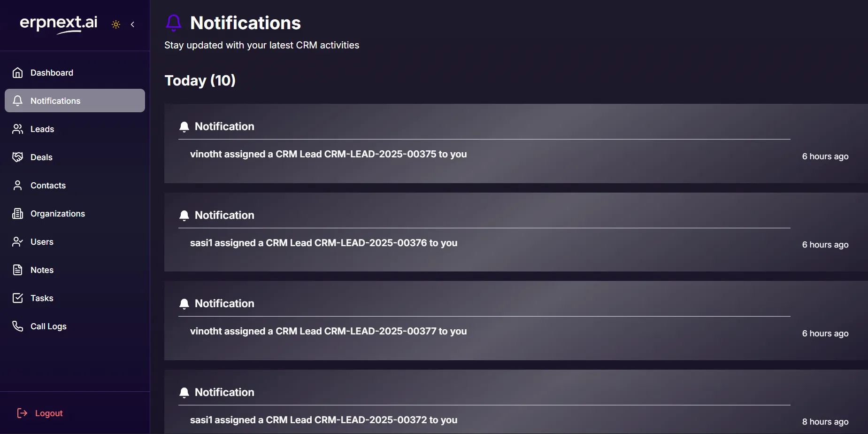Click the Organizations building icon
868x434 pixels.
tap(18, 214)
